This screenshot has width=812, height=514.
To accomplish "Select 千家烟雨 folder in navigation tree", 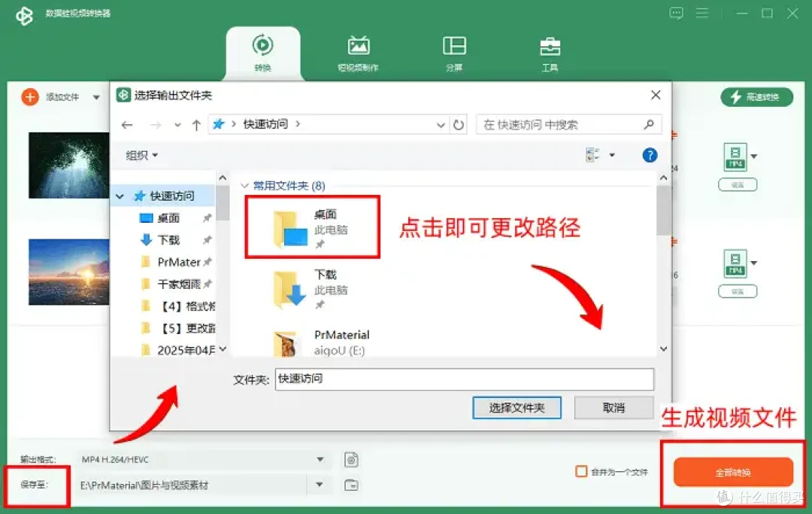I will 179,284.
